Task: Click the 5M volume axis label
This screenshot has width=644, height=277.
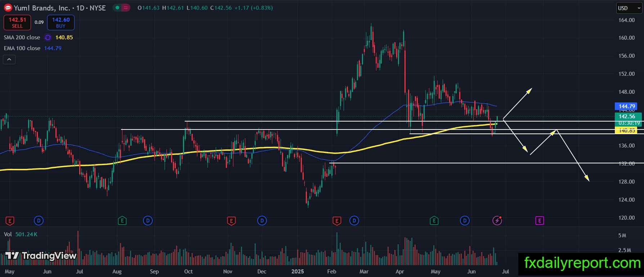Action: point(622,236)
